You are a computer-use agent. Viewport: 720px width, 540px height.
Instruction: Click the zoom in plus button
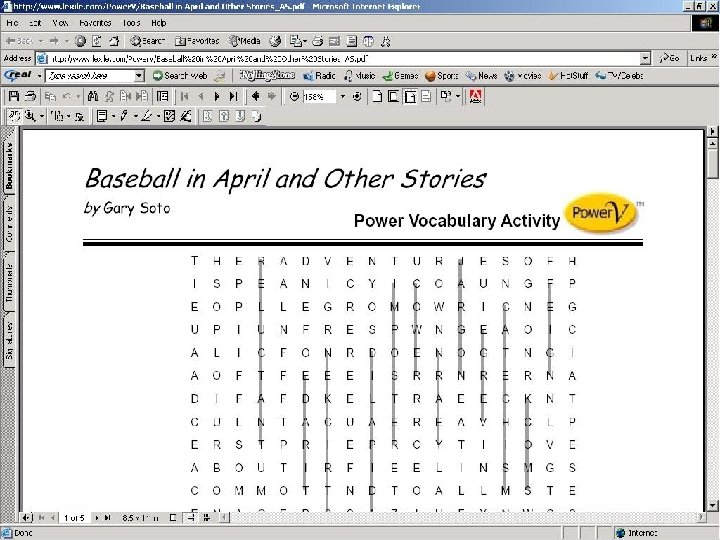(x=357, y=96)
